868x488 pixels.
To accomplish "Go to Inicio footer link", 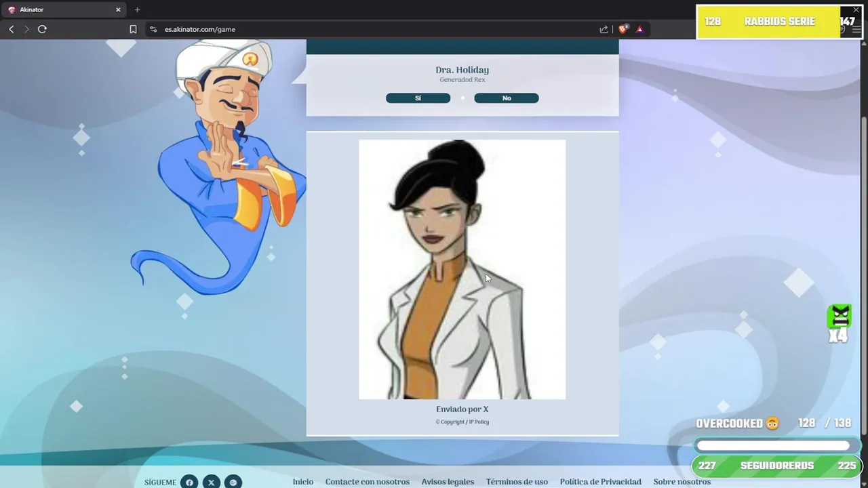I will [x=303, y=482].
